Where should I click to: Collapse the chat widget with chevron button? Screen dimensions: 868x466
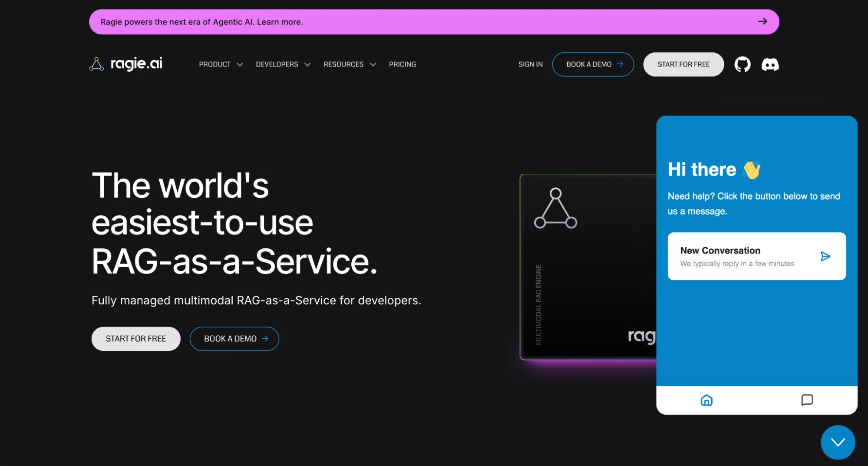(x=838, y=442)
